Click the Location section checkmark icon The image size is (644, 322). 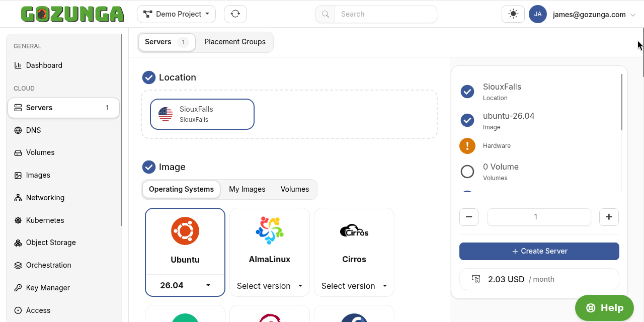149,77
